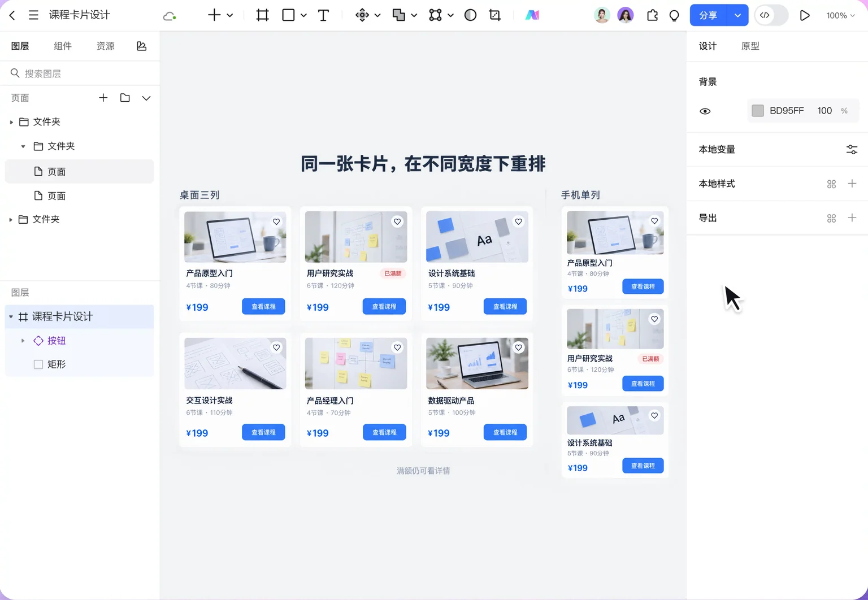Favorite the 产品经理入门 card heart
Screen dimensions: 868x600
(x=397, y=347)
